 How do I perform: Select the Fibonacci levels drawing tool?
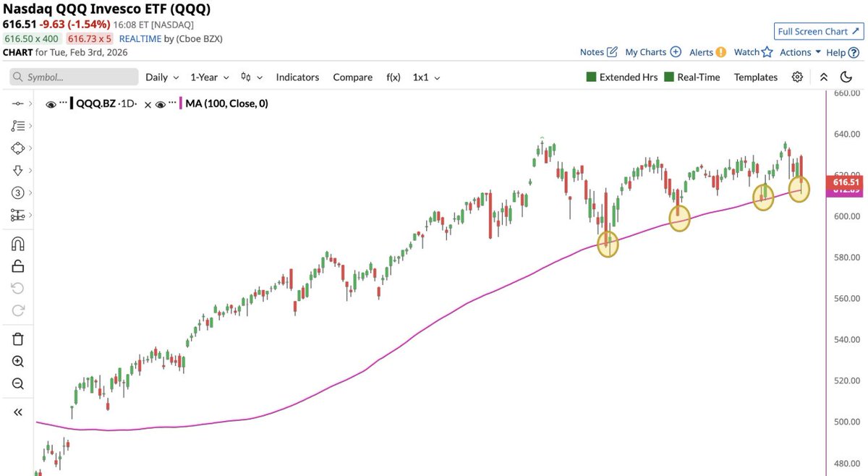point(18,126)
